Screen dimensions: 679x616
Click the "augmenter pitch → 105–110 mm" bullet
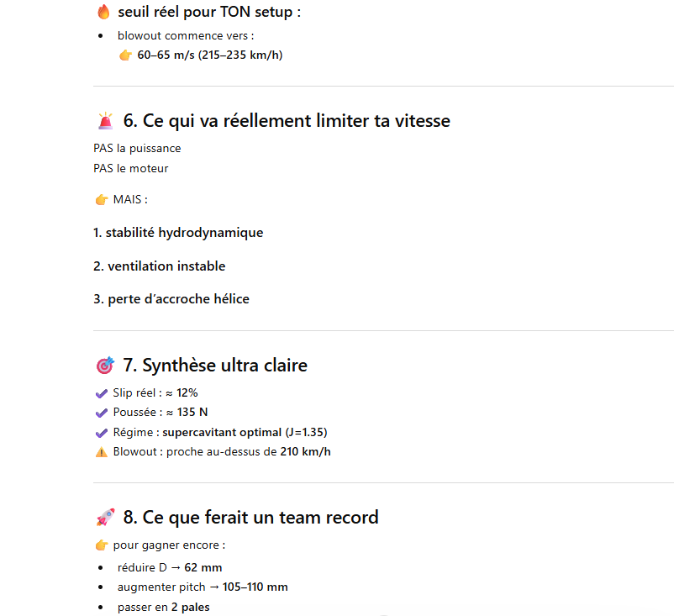point(203,587)
